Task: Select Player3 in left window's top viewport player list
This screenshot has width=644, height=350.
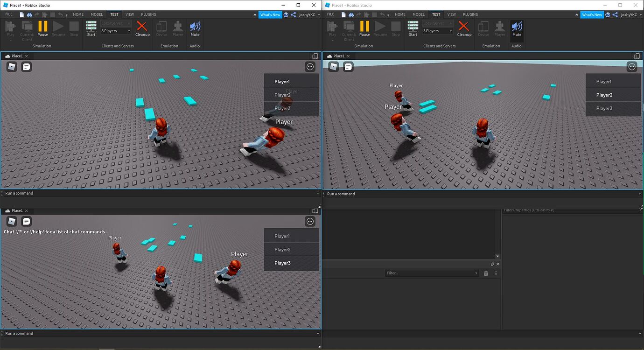Action: tap(291, 108)
